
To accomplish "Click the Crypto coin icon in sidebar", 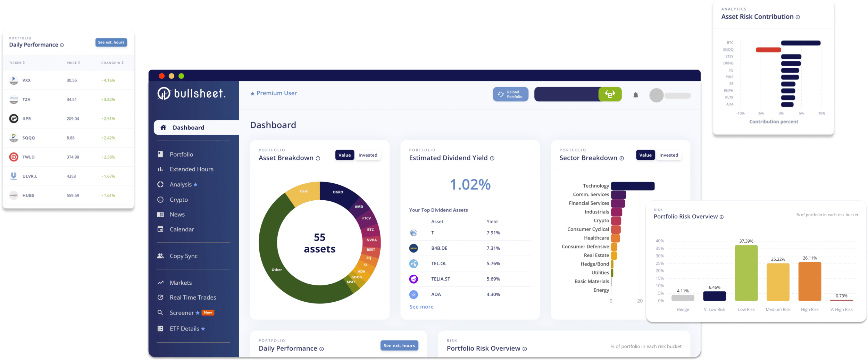I will pyautogui.click(x=160, y=200).
